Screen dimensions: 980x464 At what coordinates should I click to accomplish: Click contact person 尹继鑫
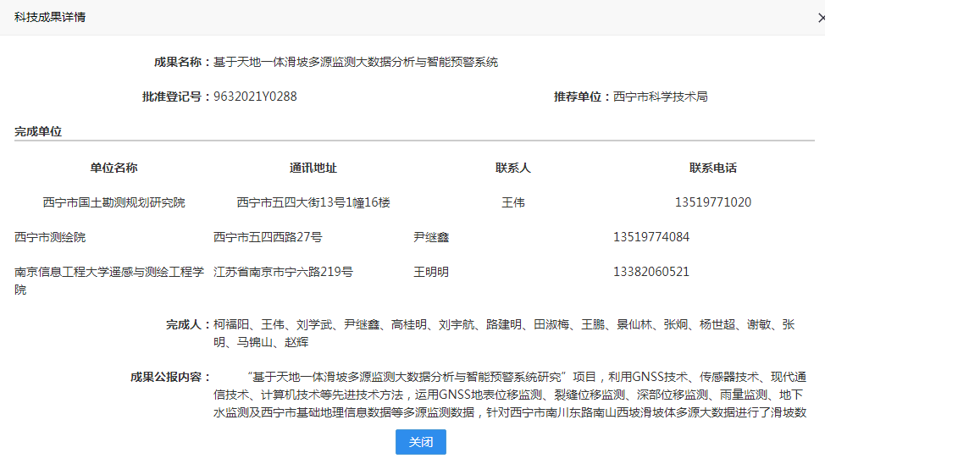coord(431,237)
